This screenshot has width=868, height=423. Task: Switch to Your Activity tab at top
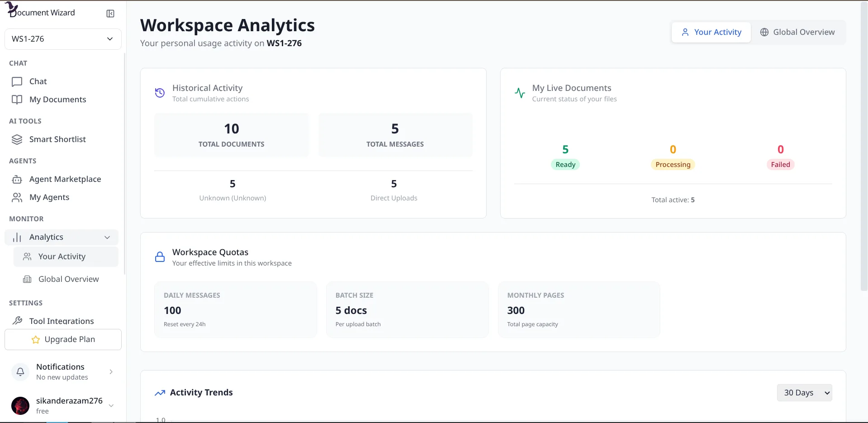point(711,32)
